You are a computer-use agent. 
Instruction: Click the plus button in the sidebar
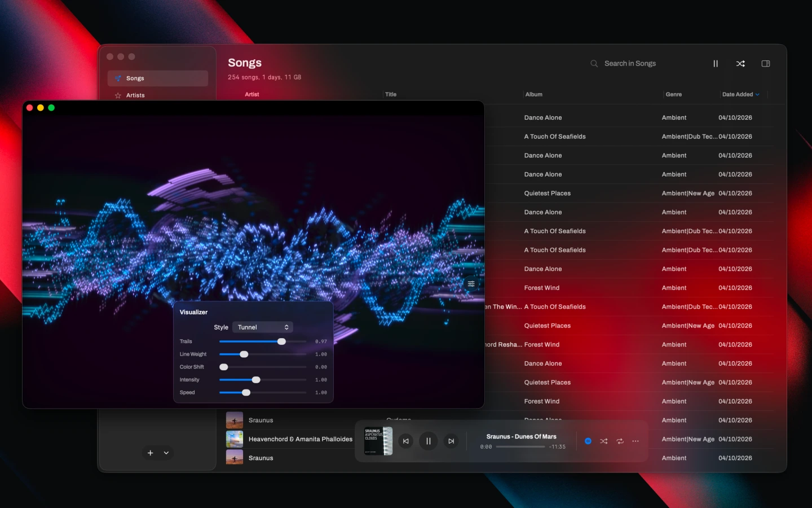tap(150, 453)
